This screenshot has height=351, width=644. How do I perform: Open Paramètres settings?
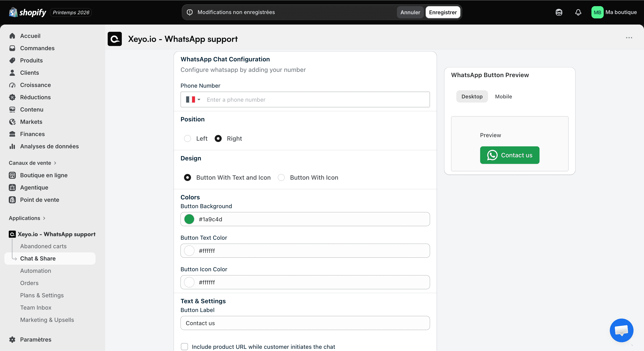35,339
